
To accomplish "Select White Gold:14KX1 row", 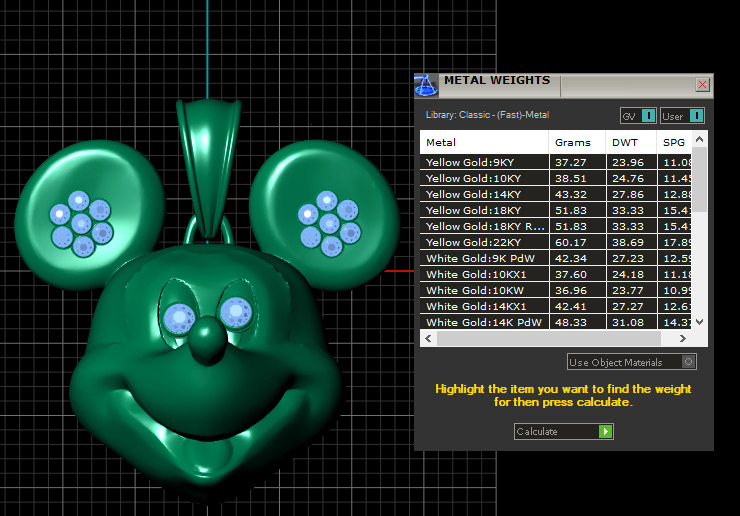I will [x=555, y=306].
